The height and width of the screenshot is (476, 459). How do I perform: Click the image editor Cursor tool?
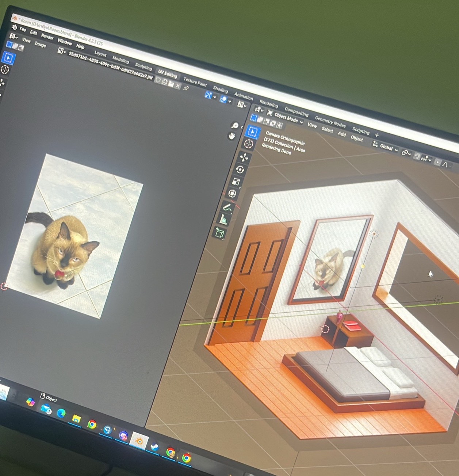pos(5,69)
